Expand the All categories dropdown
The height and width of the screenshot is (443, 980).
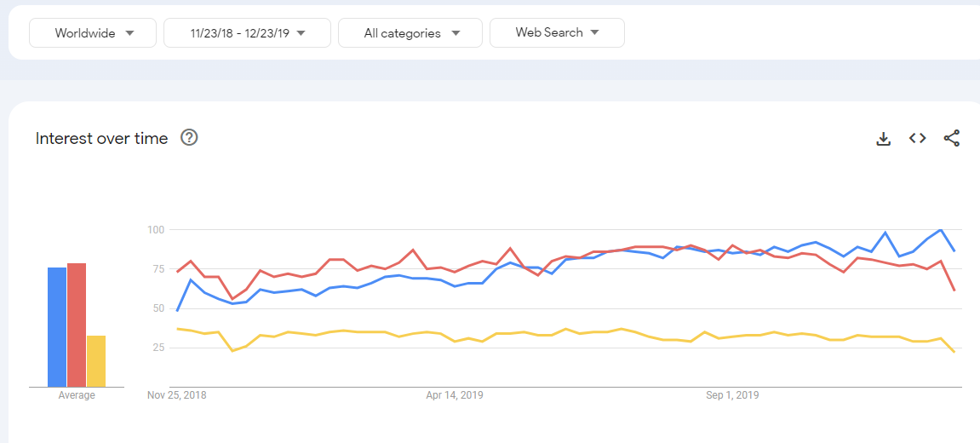coord(410,33)
